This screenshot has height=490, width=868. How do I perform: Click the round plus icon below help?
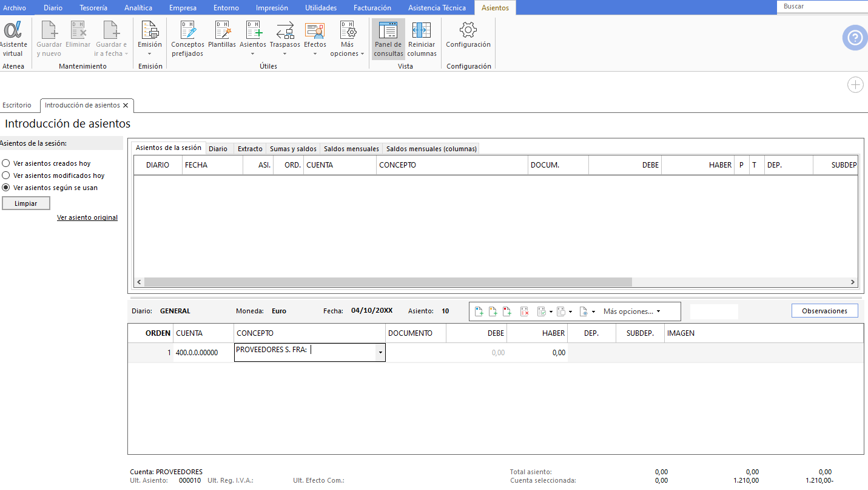coord(855,85)
